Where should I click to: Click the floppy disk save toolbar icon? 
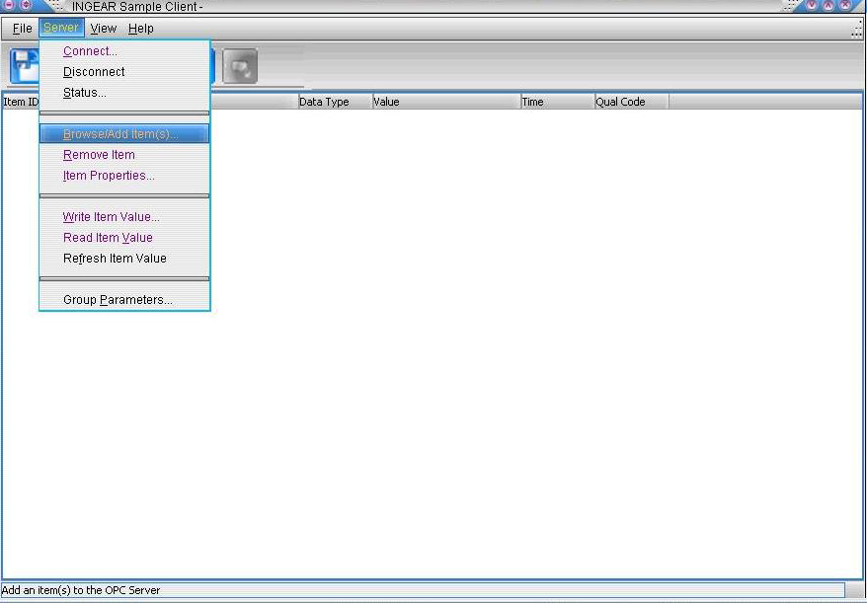point(25,66)
